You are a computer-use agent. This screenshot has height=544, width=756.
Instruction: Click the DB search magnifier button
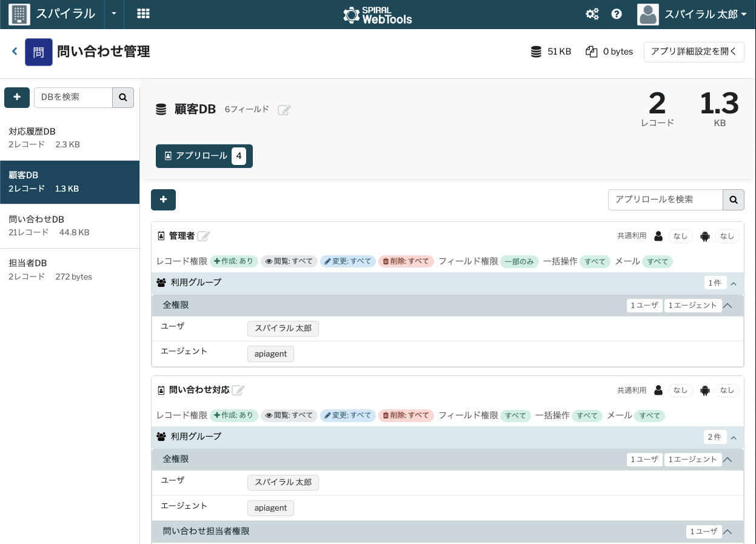(x=123, y=97)
